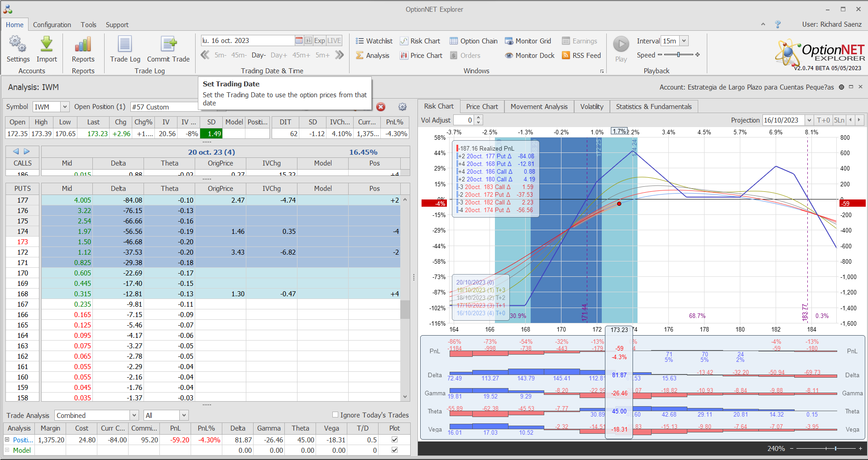Switch to the Movement Analysis tab
This screenshot has height=460, width=868.
pos(539,107)
